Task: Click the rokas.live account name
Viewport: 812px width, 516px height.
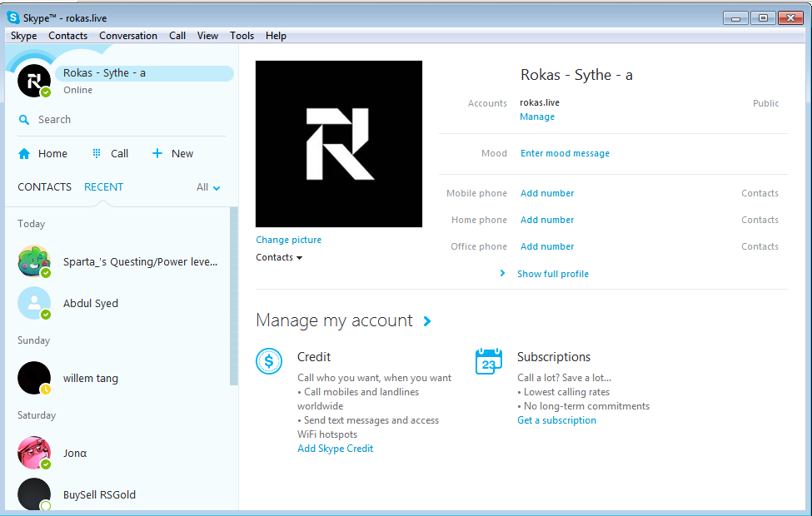Action: tap(540, 102)
